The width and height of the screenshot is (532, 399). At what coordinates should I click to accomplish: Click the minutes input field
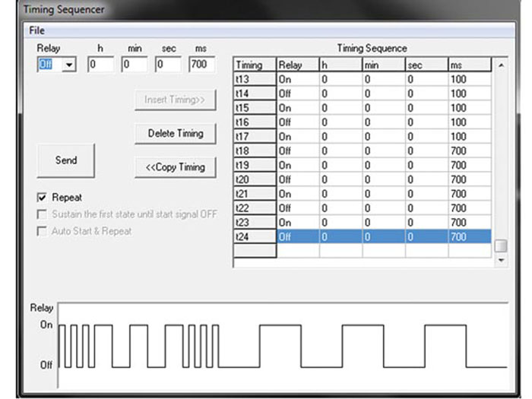click(x=134, y=65)
